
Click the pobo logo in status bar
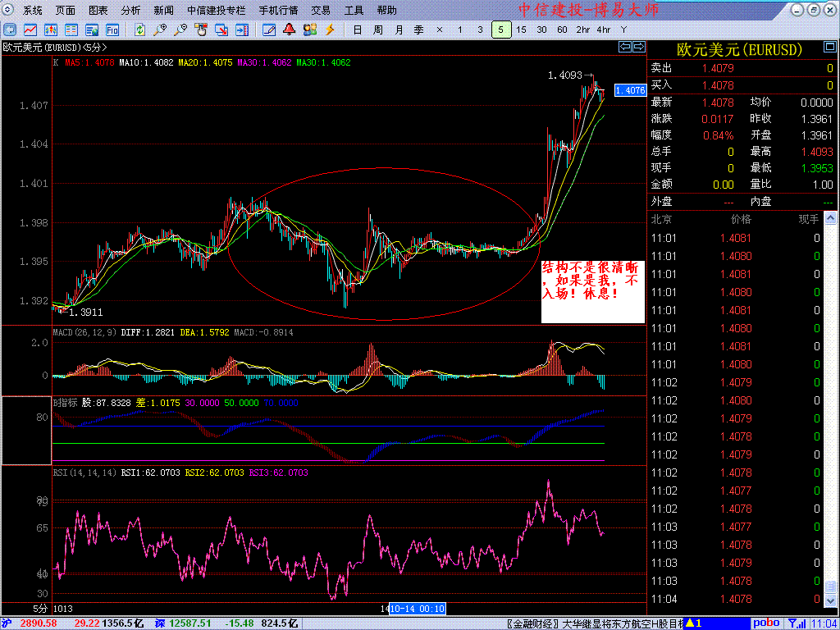pyautogui.click(x=767, y=623)
